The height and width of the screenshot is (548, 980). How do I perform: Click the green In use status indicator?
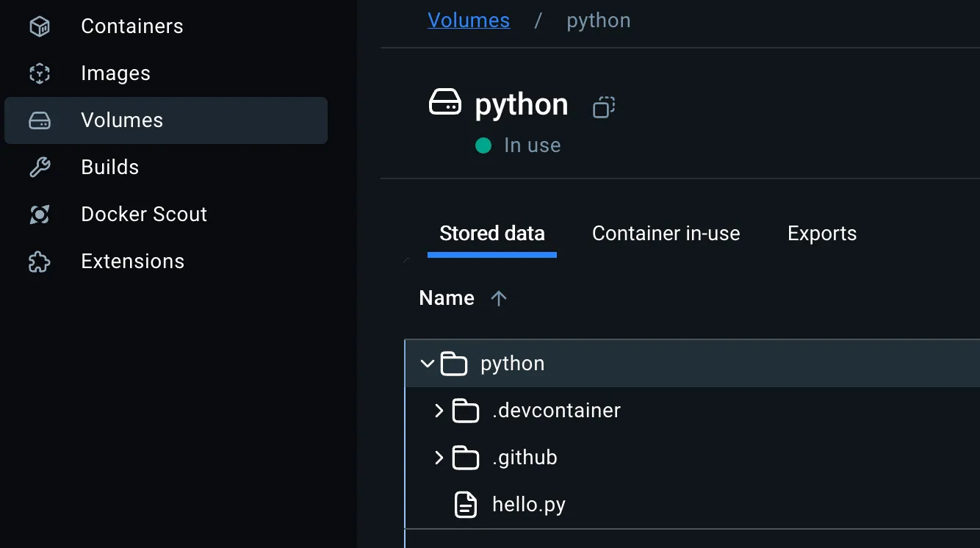[483, 145]
